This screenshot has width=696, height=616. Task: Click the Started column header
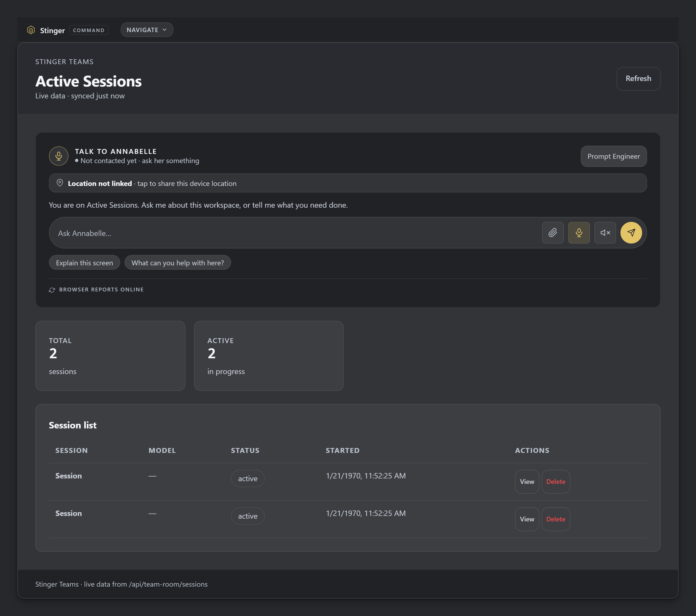click(343, 450)
